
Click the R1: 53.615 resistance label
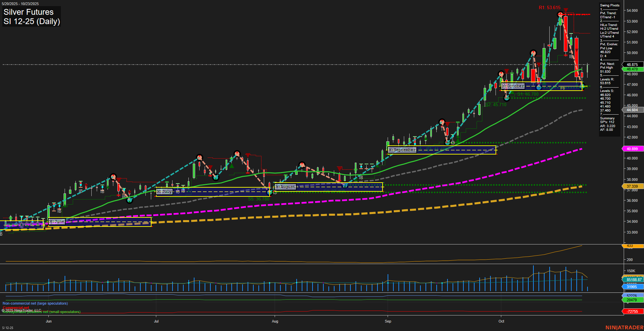550,7
